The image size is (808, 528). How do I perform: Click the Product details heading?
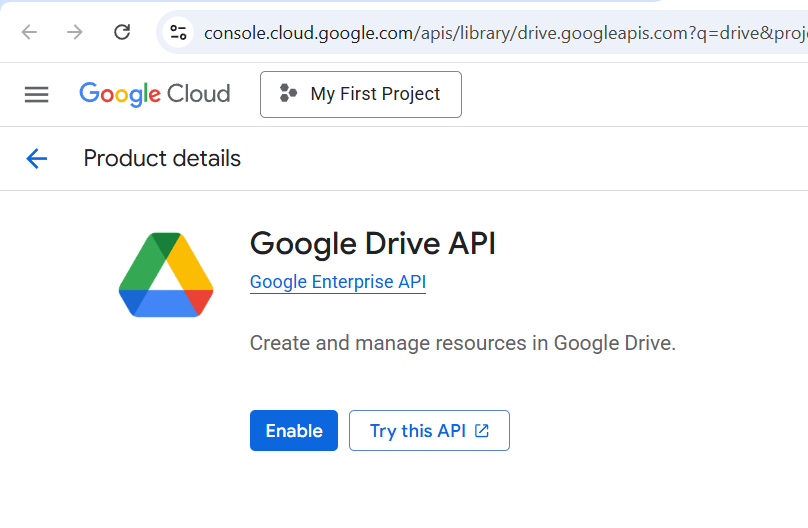tap(162, 158)
